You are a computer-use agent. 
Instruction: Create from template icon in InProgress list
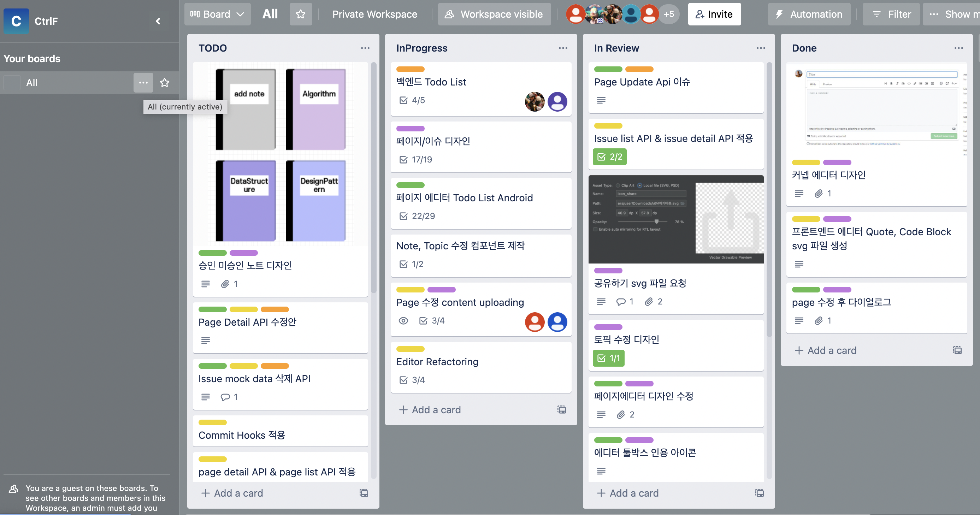(x=561, y=410)
